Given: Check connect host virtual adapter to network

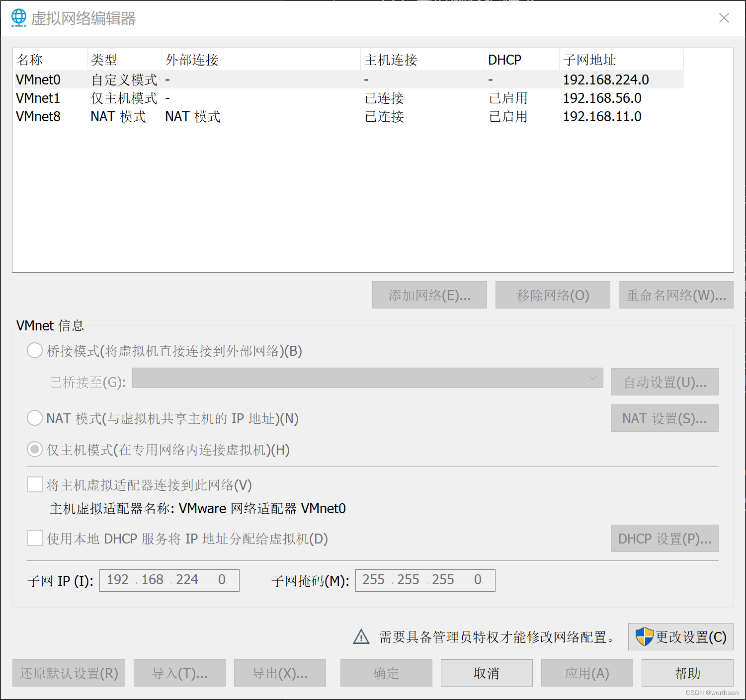Looking at the screenshot, I should point(35,485).
